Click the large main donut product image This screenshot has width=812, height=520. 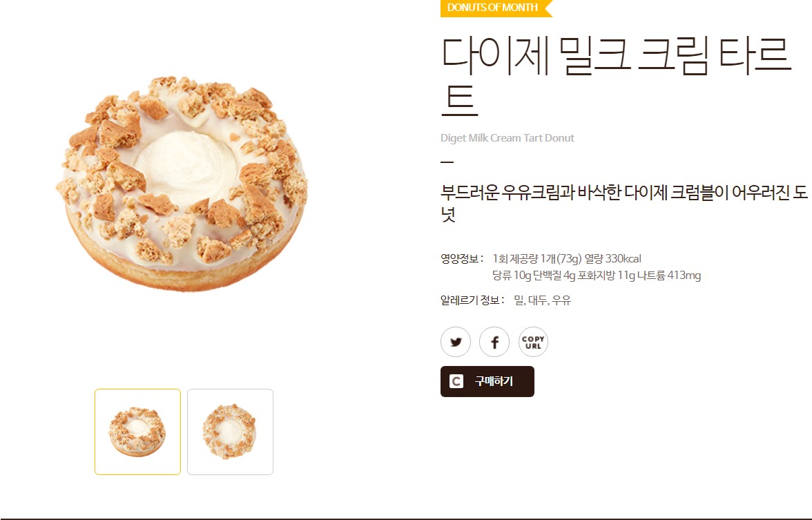click(182, 184)
